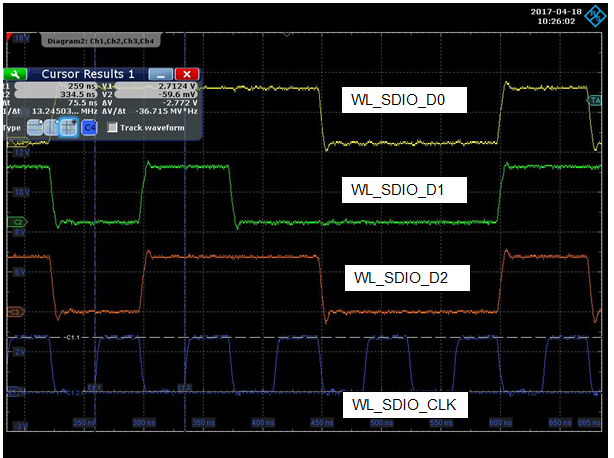Screen dimensions: 614x458
Task: Click the -36.715 MV*Hz slope readout
Action: 166,111
